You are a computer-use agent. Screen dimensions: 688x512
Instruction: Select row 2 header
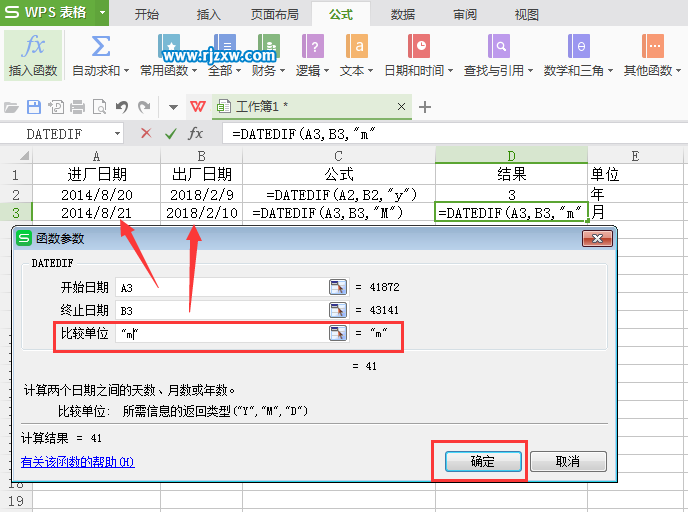[16, 194]
